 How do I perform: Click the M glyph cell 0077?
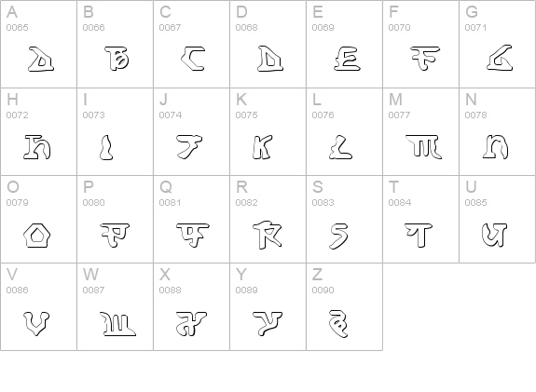pos(420,132)
